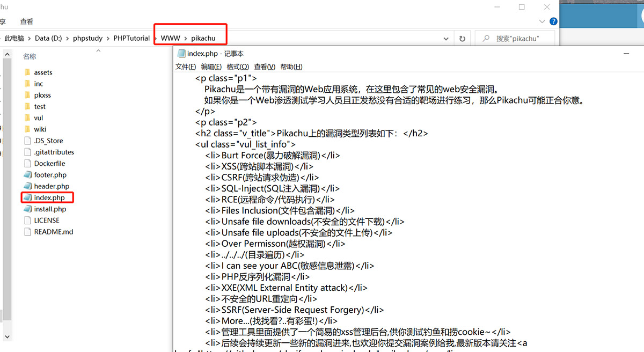644x352 pixels.
Task: Click the ../../../(目录遍历) line
Action: [254, 255]
